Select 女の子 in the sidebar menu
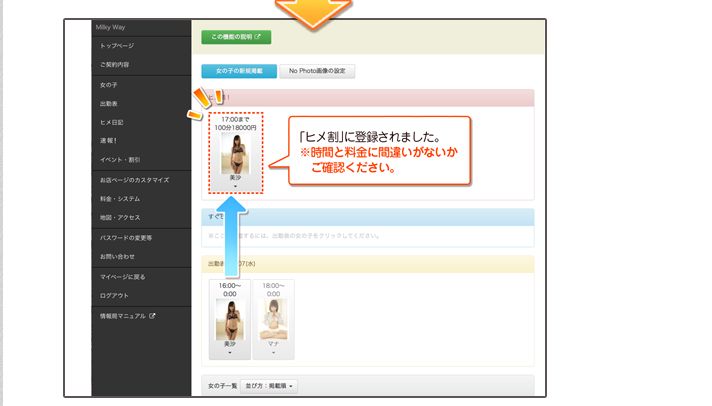Screen dimensions: 712x406 click(109, 85)
